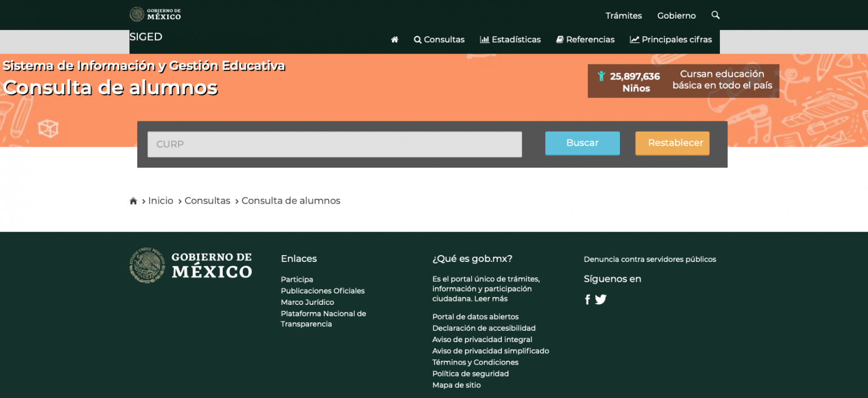Select the magnifier icon next to Consultas
This screenshot has width=868, height=398.
point(418,40)
